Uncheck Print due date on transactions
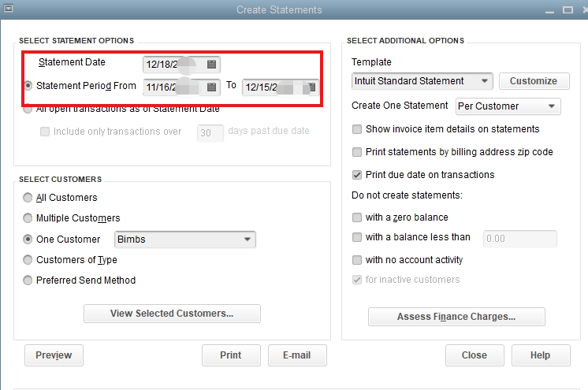 click(358, 175)
